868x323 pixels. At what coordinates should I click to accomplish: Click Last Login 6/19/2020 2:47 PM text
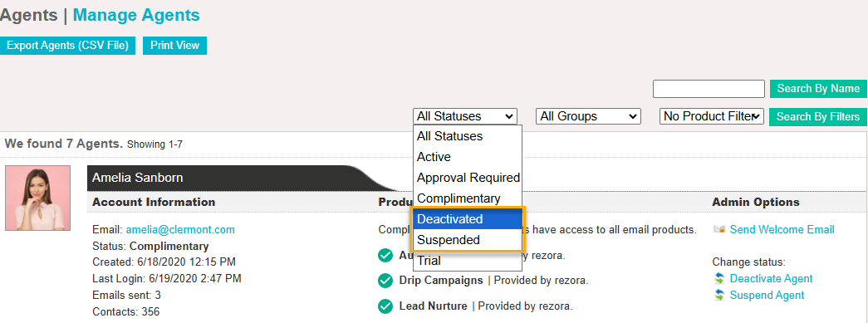[x=167, y=279]
